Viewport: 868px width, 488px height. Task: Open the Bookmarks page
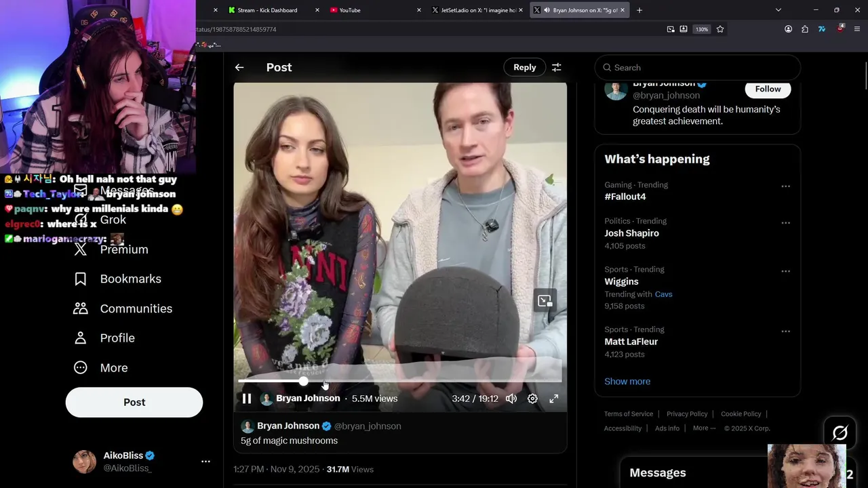click(x=117, y=279)
